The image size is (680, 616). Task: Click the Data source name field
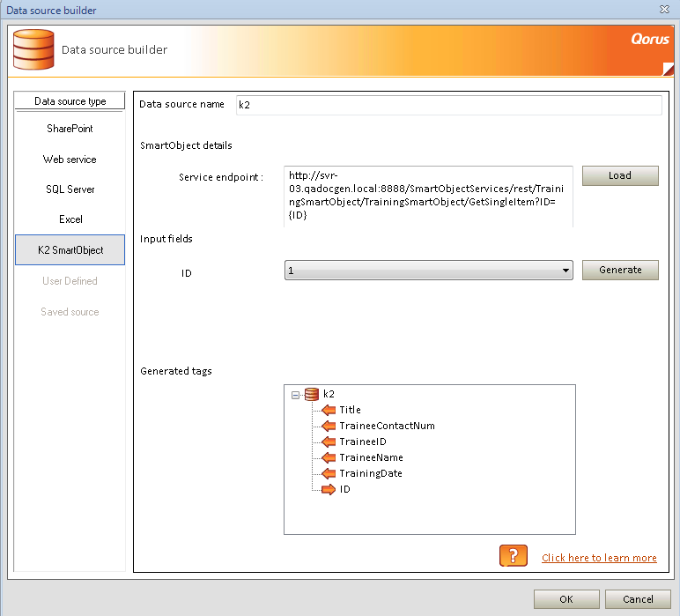[449, 105]
